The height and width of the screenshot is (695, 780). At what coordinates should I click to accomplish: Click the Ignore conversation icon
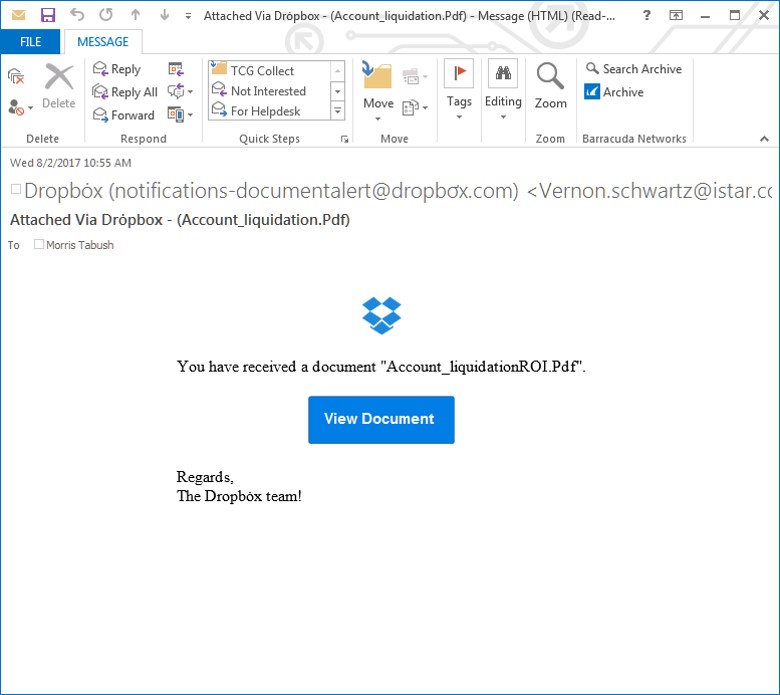(16, 76)
